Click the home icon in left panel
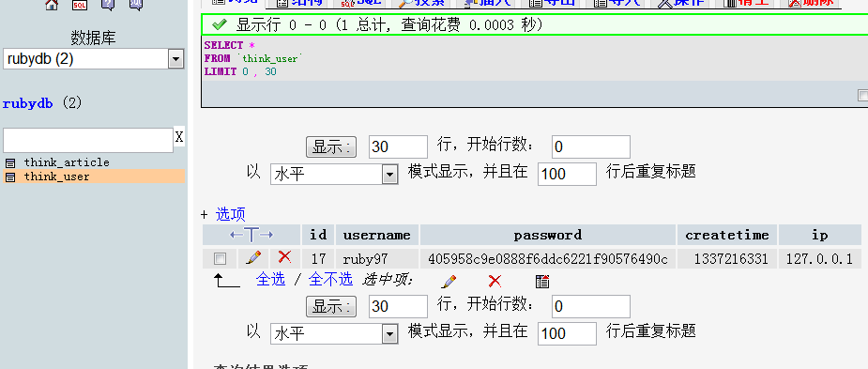868x369 pixels. pos(52,5)
